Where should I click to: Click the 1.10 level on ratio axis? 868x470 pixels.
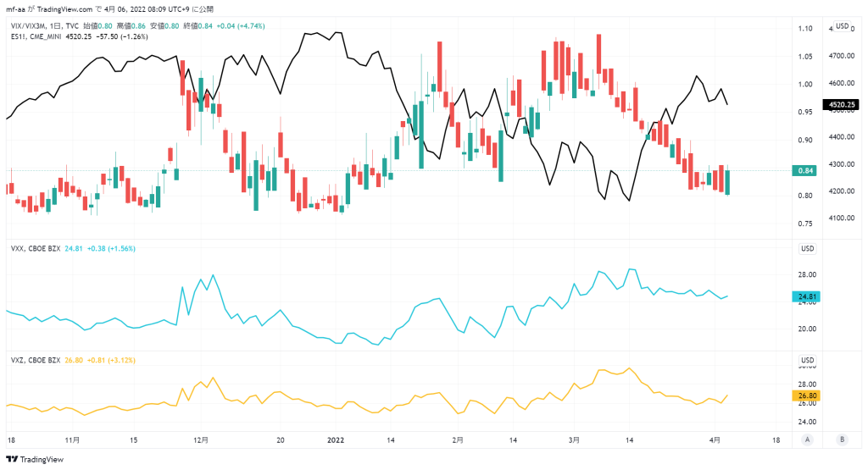(x=805, y=29)
